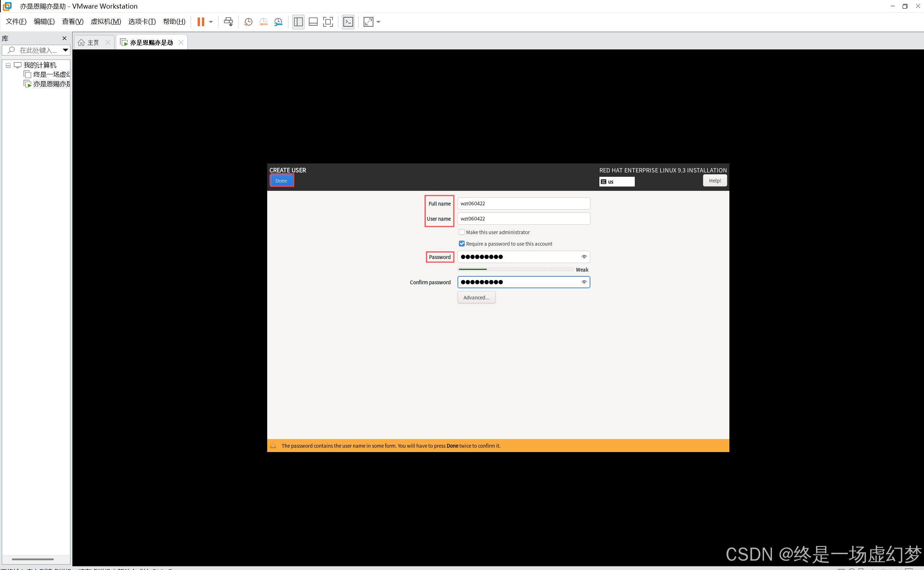
Task: Revert VM to previous snapshot icon
Action: coord(263,22)
